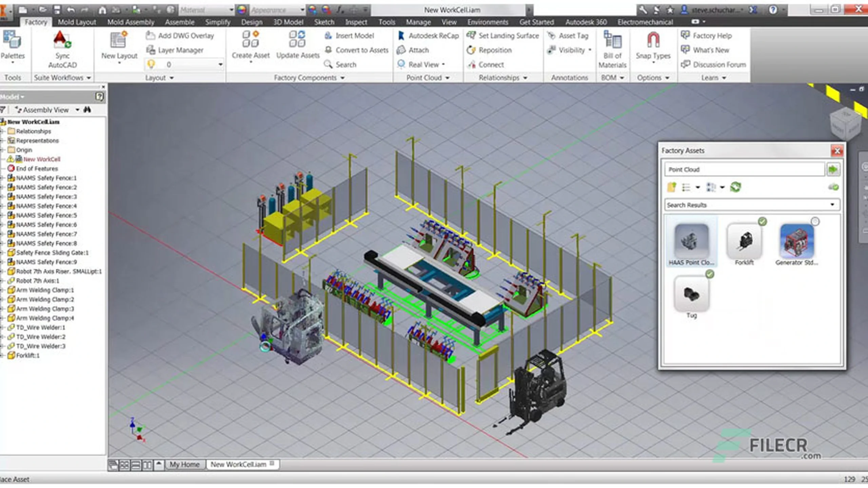Expand the NAAMS Safety Fence:1 node
The width and height of the screenshot is (868, 488).
click(2, 178)
